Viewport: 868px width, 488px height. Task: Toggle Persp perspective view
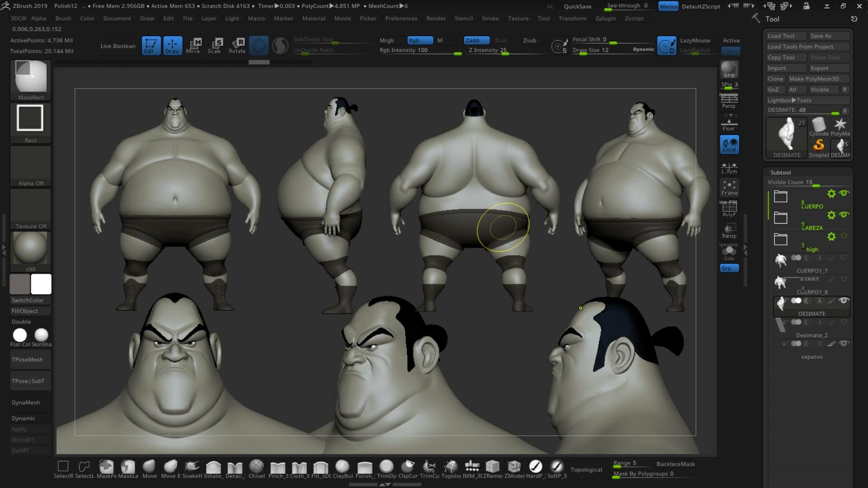click(729, 101)
